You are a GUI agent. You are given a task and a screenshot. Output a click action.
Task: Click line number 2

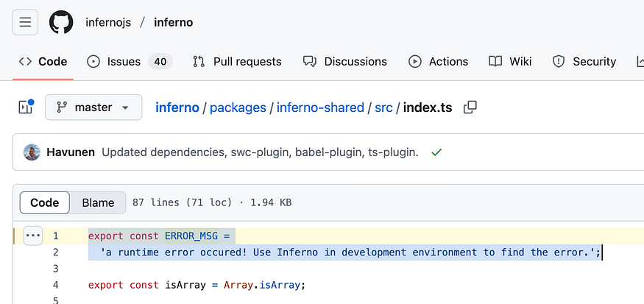[55, 252]
